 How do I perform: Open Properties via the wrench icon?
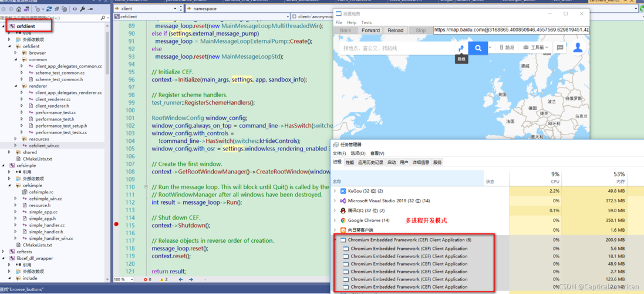82,9
